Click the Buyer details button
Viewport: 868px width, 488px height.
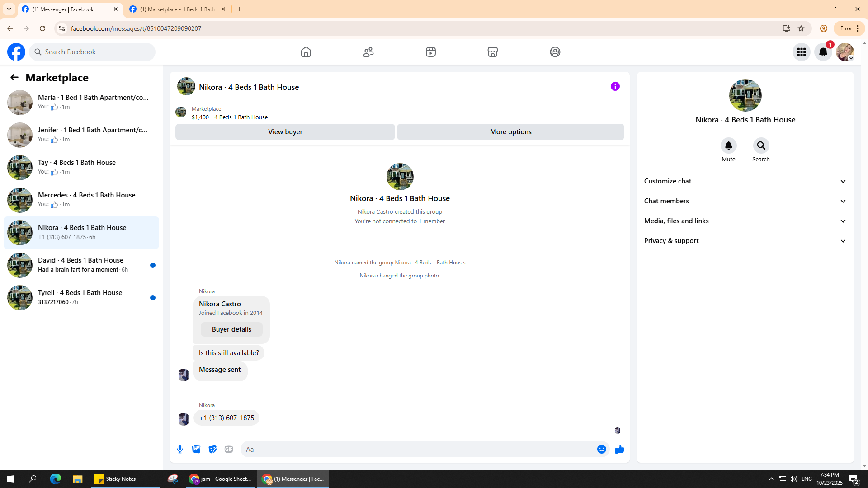231,329
